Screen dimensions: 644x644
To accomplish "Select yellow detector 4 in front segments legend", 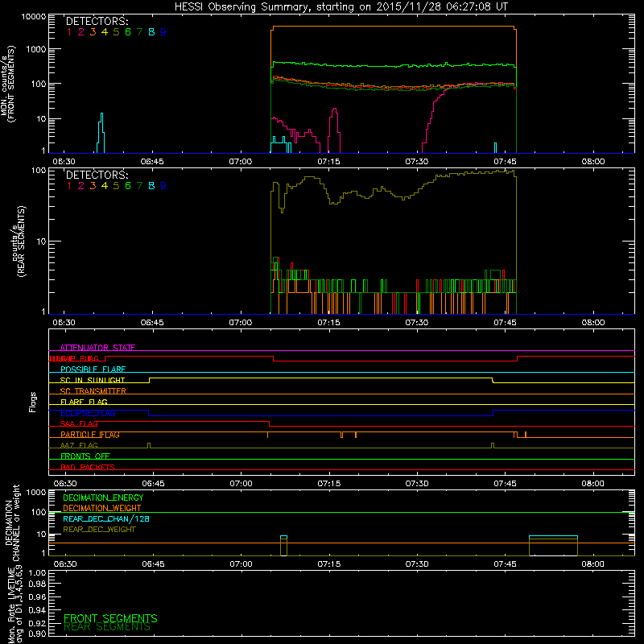I will pos(105,32).
